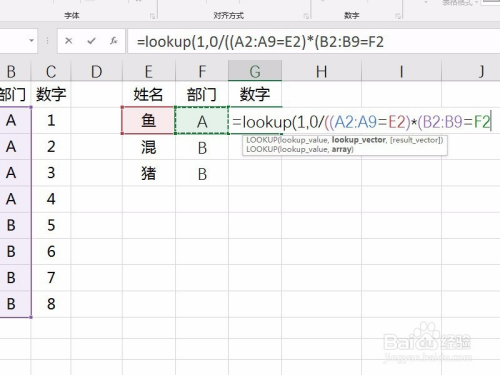Confirm the formula with checkmark icon
Image resolution: width=500 pixels, height=375 pixels.
pos(91,41)
